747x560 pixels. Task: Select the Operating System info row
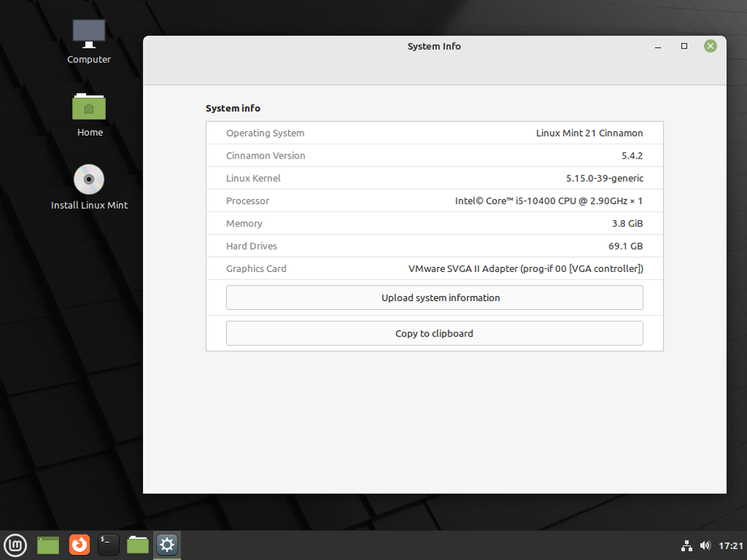click(x=434, y=133)
